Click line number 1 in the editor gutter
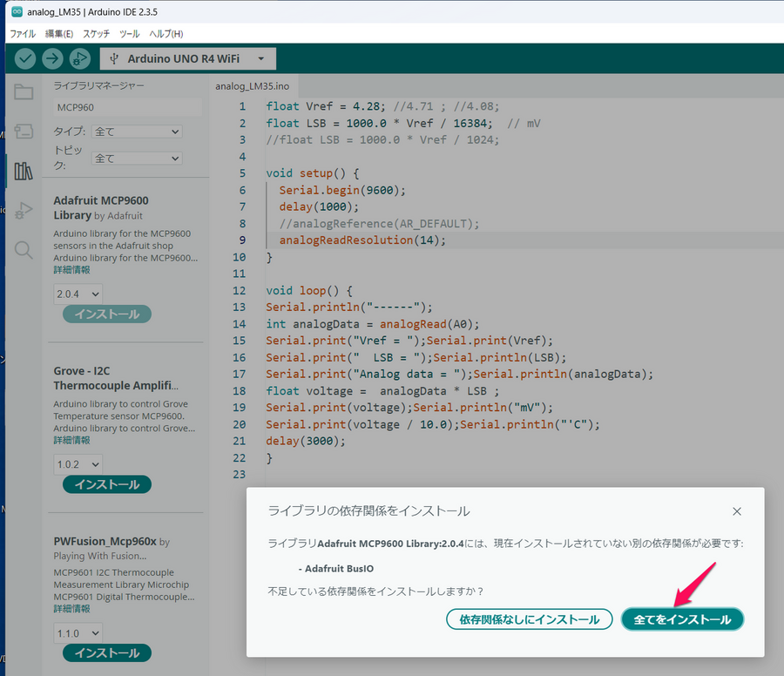 (242, 106)
